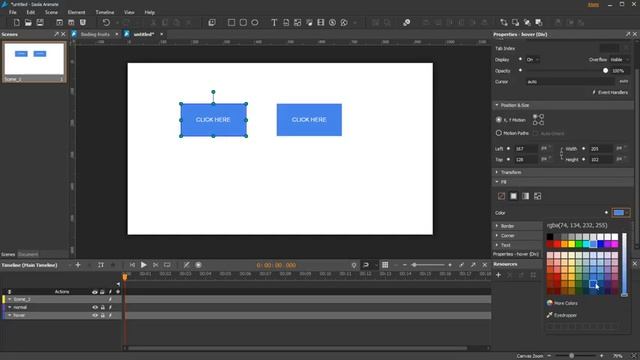This screenshot has height=360, width=640.
Task: Choose gradient fill icon in Fill section
Action: pos(526,196)
